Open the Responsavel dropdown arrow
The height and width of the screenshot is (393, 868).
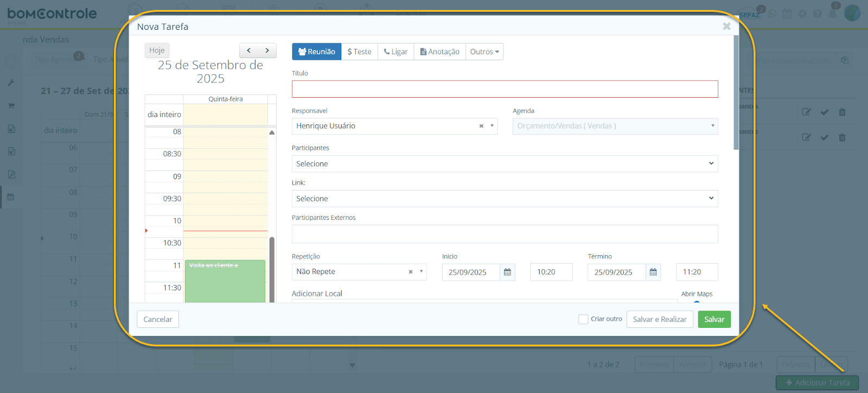492,126
